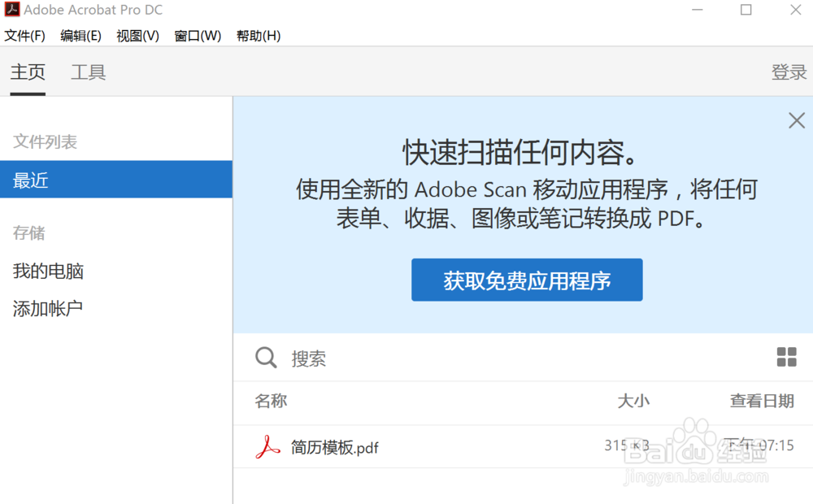This screenshot has width=813, height=504.
Task: Click 添加帐户 in the sidebar
Action: coord(48,309)
